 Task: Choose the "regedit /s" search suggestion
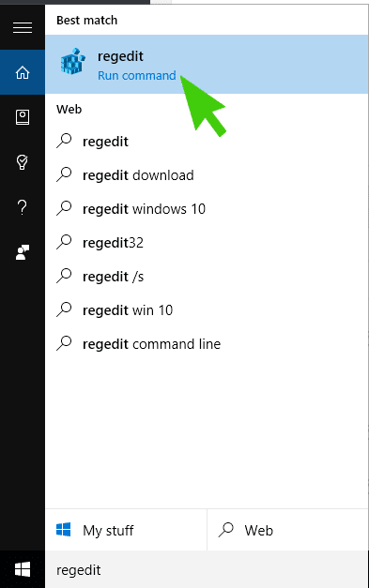tap(207, 277)
